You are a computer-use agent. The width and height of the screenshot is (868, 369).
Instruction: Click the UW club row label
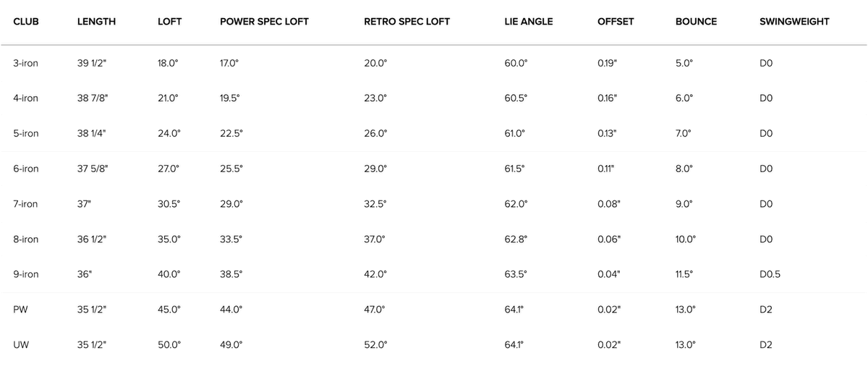tap(21, 345)
